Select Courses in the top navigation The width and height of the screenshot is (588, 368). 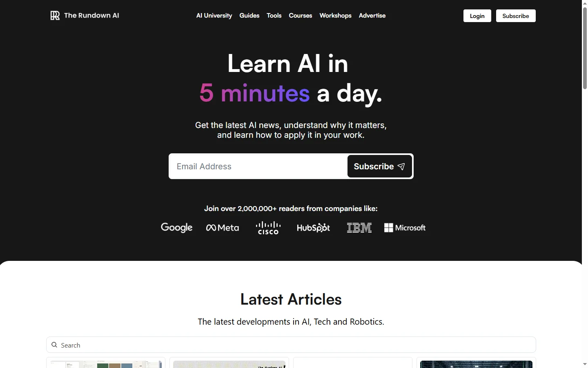301,16
